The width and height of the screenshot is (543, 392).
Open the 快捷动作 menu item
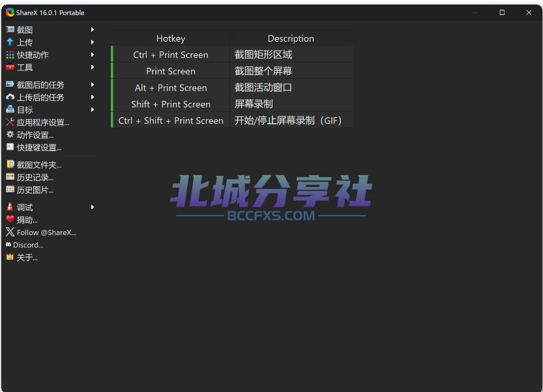pyautogui.click(x=51, y=55)
